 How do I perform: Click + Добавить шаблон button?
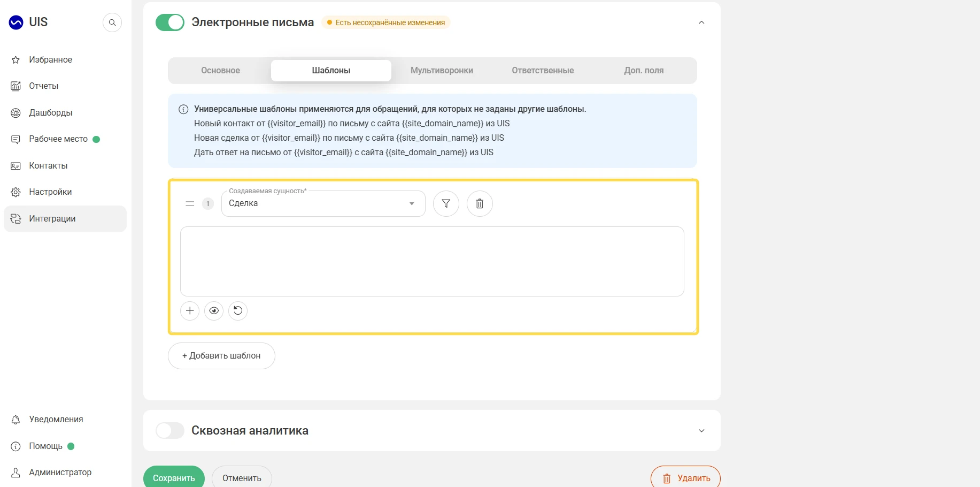coord(221,356)
